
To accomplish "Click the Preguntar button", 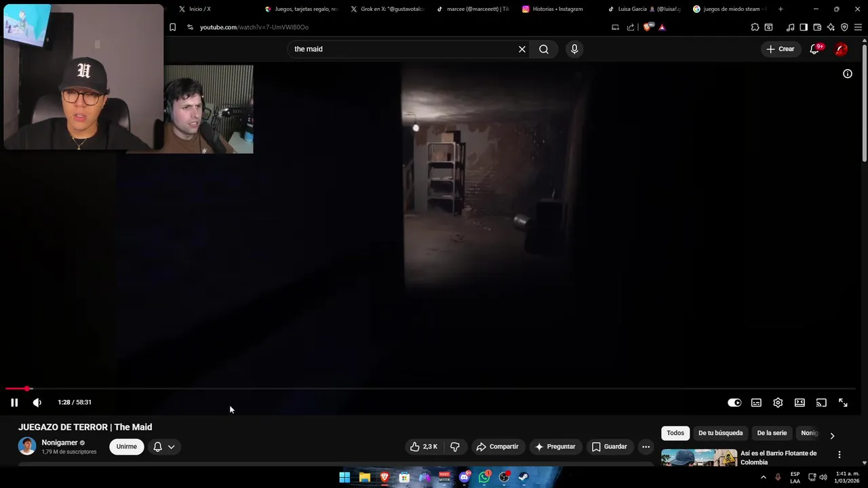I will click(x=555, y=447).
